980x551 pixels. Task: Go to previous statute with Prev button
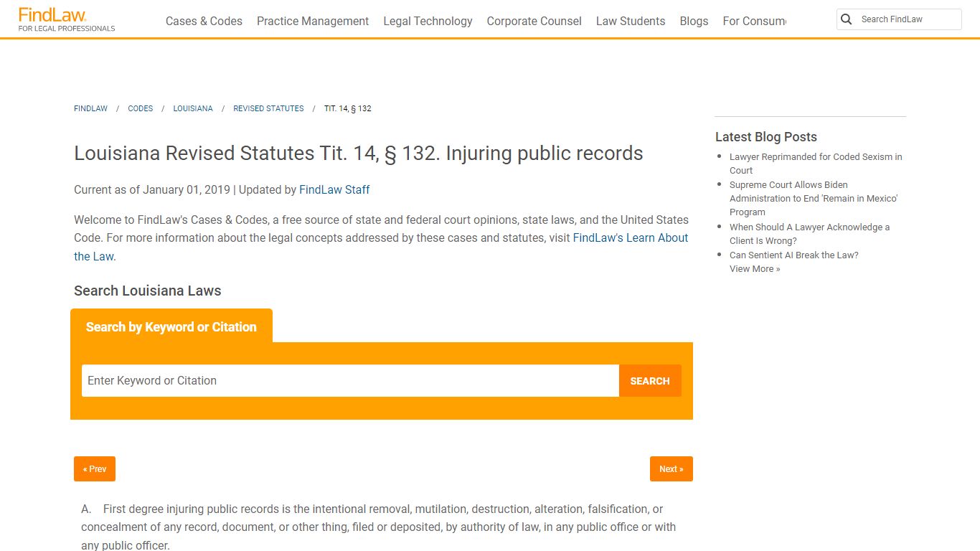(95, 469)
